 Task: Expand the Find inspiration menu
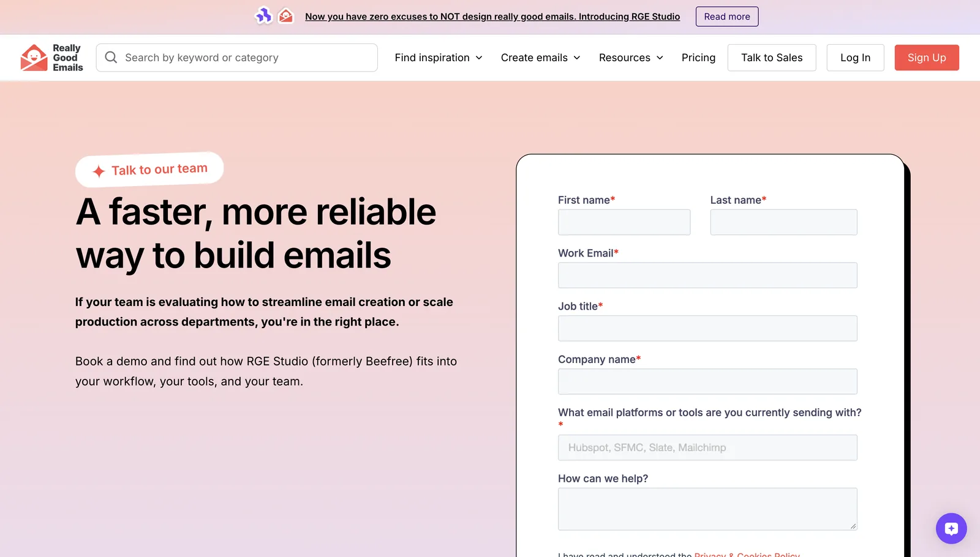pyautogui.click(x=439, y=58)
